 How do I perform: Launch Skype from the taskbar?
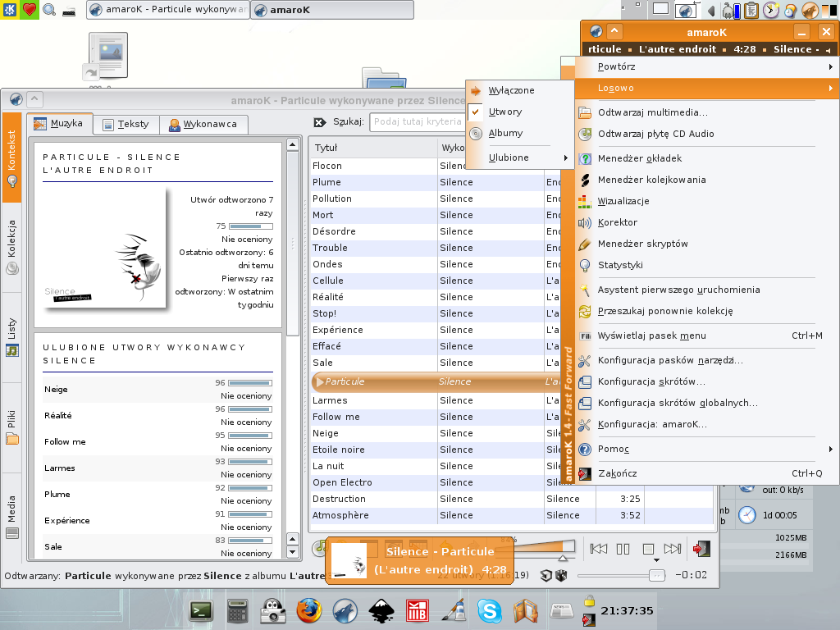pos(490,611)
